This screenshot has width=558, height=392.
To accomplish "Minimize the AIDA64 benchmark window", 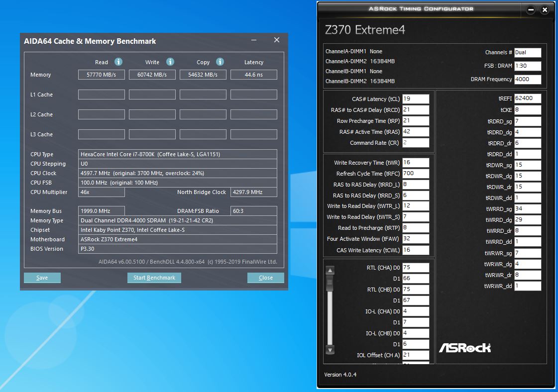I will coord(254,40).
